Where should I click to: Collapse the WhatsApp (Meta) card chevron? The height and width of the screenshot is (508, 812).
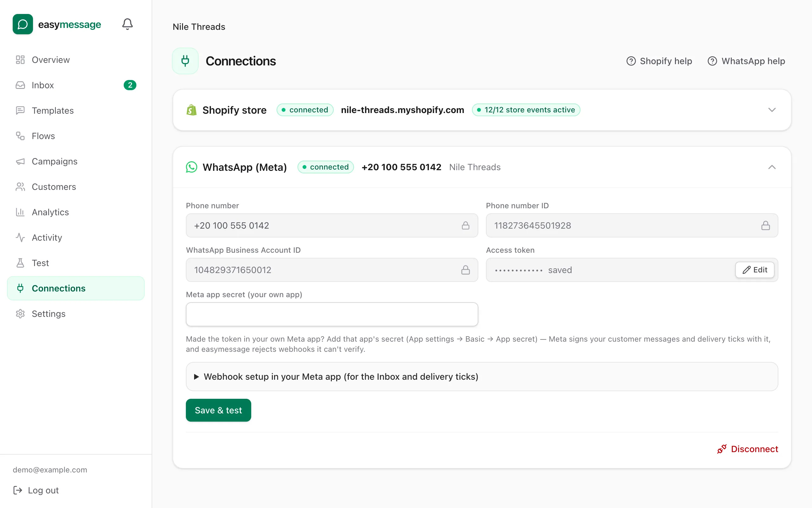point(772,167)
